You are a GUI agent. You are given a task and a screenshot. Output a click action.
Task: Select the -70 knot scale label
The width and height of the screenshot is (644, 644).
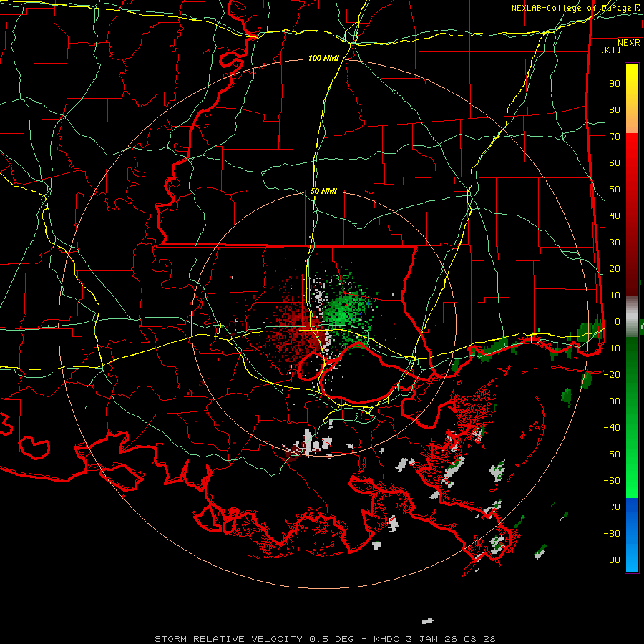tap(612, 507)
